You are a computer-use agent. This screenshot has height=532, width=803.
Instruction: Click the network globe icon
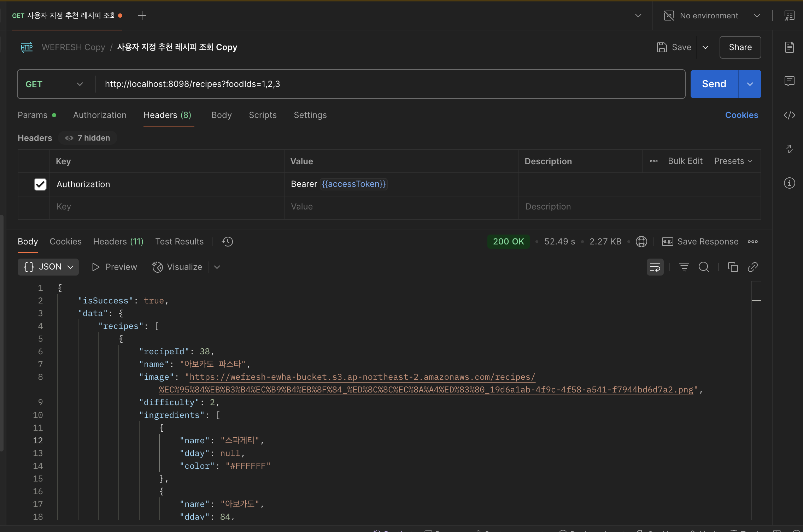pyautogui.click(x=641, y=242)
